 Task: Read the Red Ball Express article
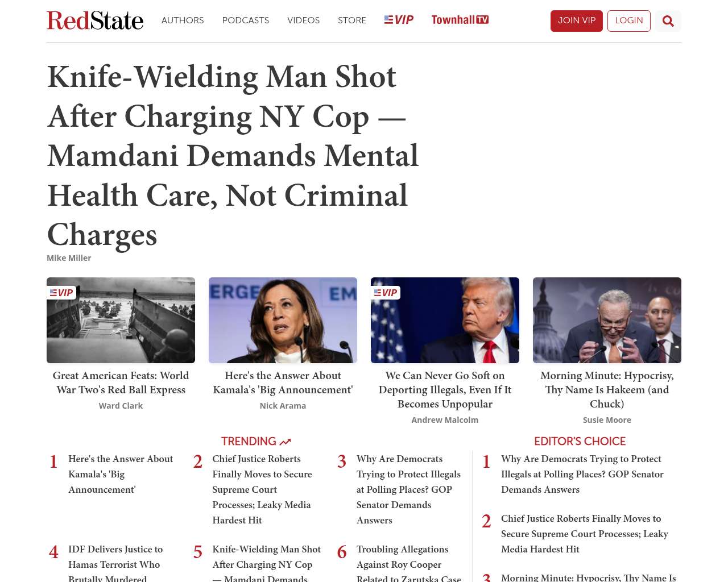121,383
